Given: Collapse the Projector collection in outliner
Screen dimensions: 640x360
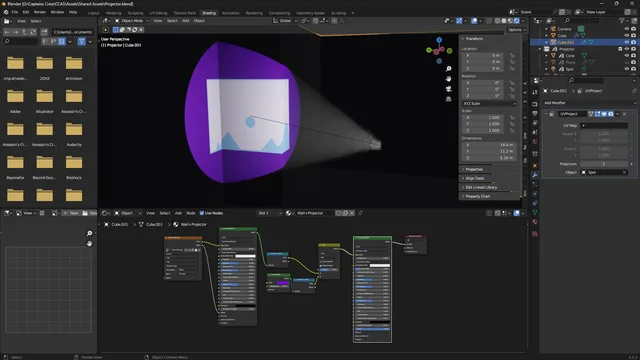Looking at the screenshot, I should click(540, 49).
